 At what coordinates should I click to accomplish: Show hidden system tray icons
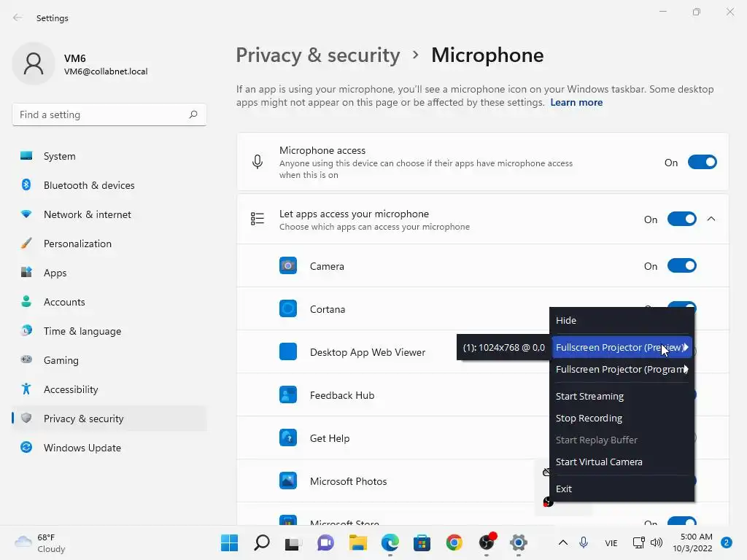(x=562, y=542)
